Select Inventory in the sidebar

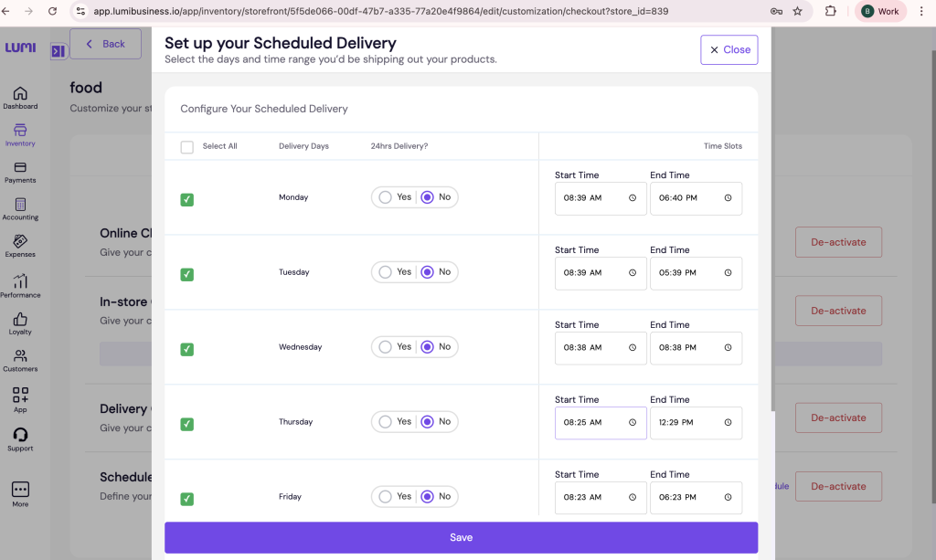click(x=19, y=135)
